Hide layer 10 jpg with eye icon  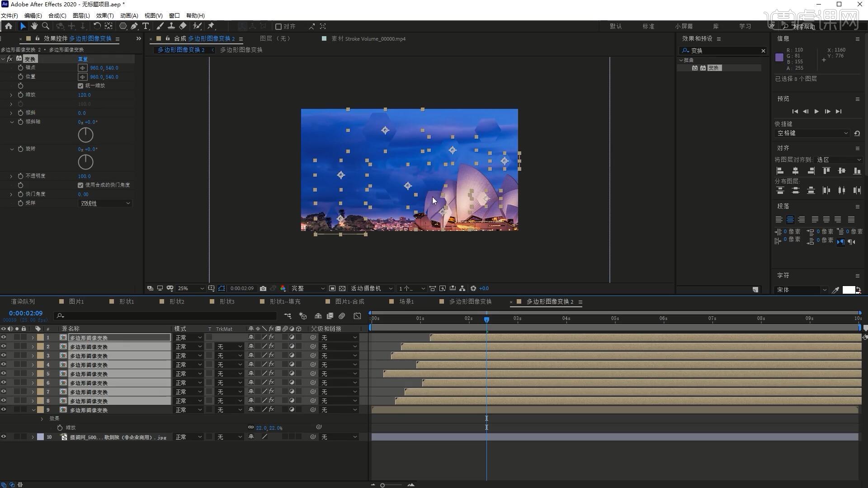[x=4, y=437]
